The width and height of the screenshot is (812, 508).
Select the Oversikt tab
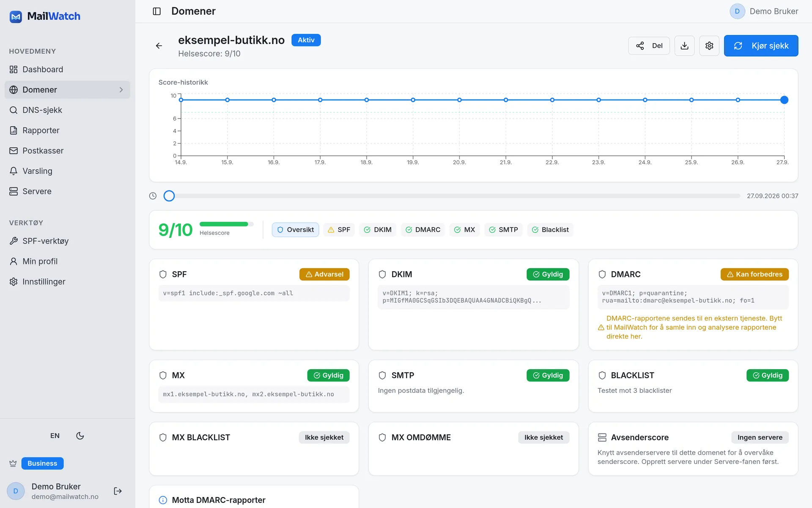pos(295,230)
